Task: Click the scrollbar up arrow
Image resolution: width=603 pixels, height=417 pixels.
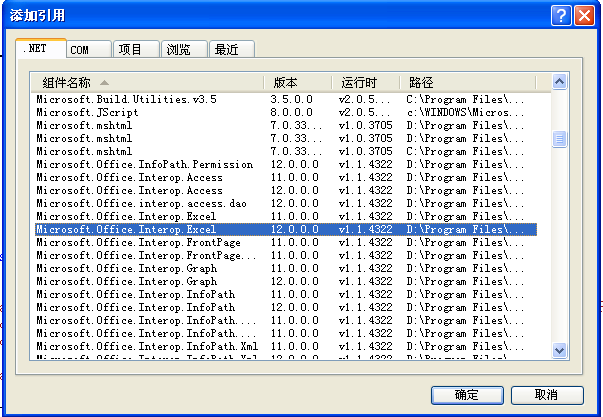Action: pyautogui.click(x=560, y=82)
